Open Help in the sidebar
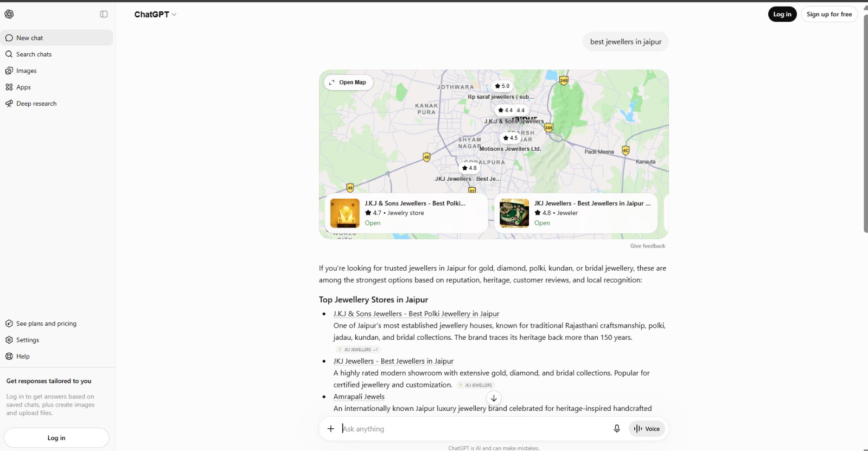The image size is (868, 451). [x=58, y=357]
